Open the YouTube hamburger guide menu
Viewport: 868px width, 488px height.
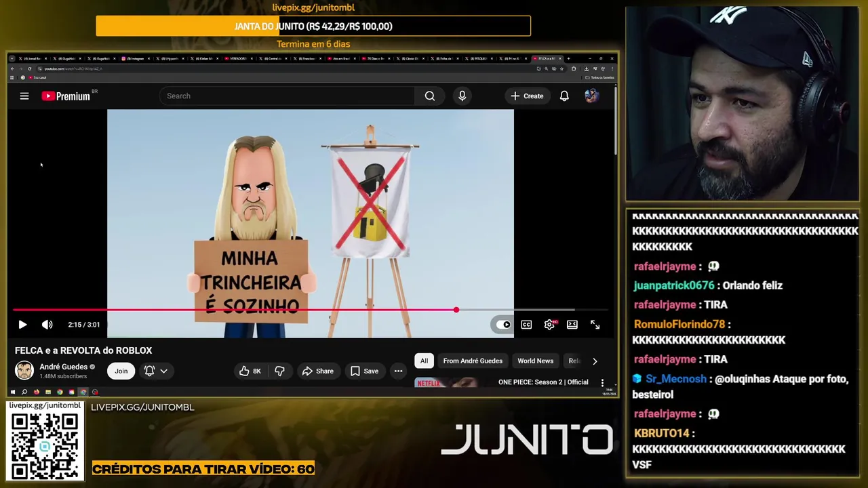pos(24,96)
